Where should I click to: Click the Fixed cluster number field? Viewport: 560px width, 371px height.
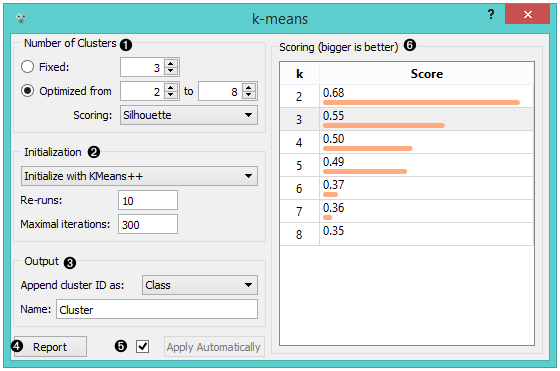click(x=142, y=67)
